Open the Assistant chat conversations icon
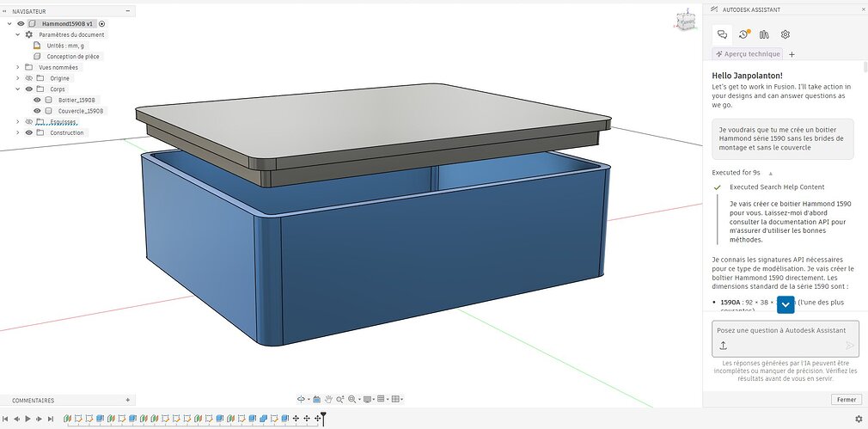This screenshot has height=429, width=868. coord(722,34)
